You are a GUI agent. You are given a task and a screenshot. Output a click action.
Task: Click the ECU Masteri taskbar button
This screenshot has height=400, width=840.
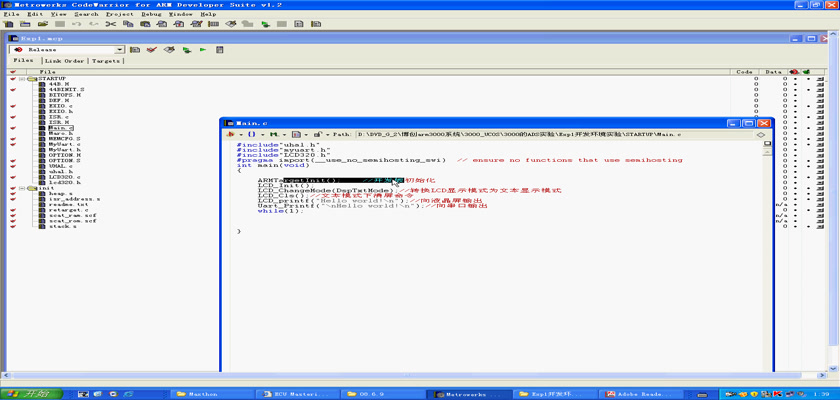click(x=298, y=394)
